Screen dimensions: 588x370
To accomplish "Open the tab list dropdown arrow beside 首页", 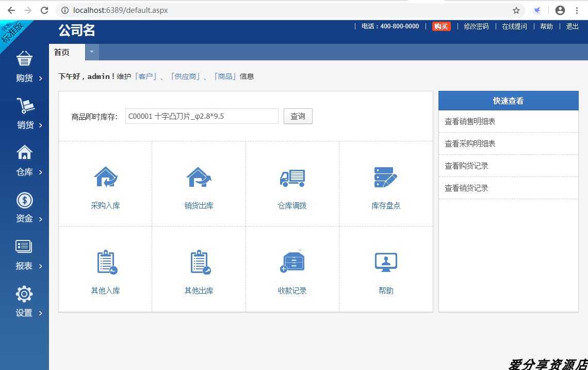I will point(92,52).
